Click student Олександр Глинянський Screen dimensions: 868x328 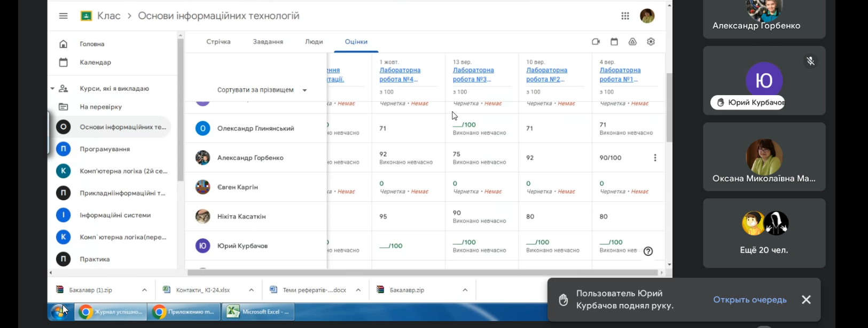[x=255, y=128]
